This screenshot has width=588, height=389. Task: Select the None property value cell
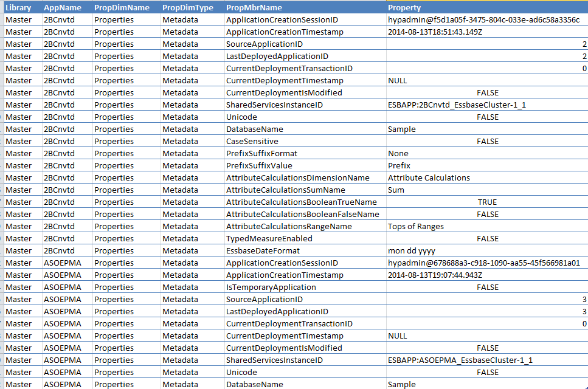click(x=487, y=154)
